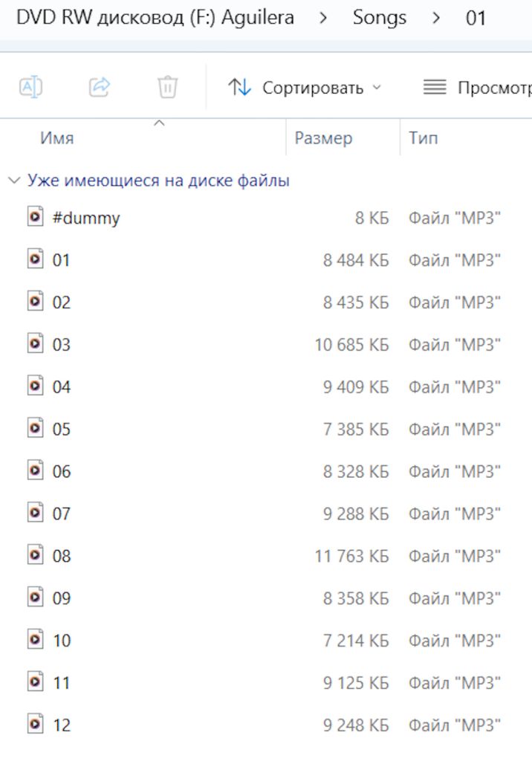Image resolution: width=532 pixels, height=761 pixels.
Task: Select the MP3 icon of file 12
Action: pos(35,724)
